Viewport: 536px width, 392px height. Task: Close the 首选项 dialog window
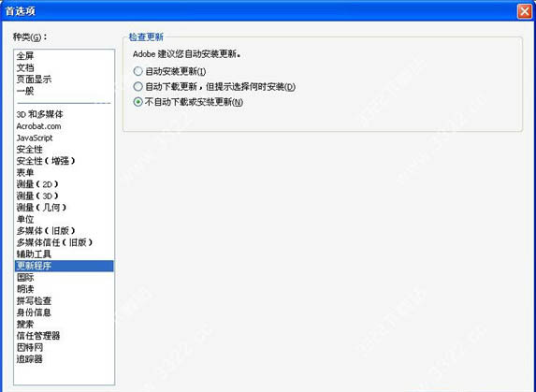[525, 11]
